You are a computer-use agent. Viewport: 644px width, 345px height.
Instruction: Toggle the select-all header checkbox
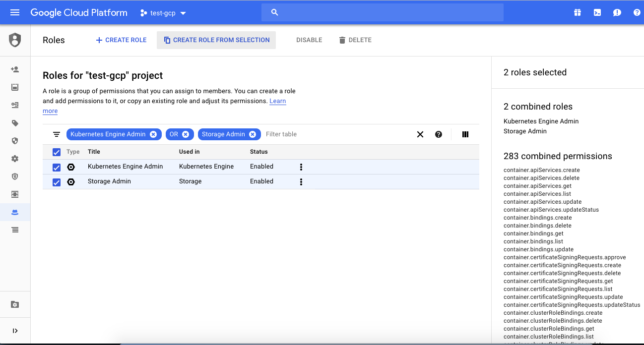pyautogui.click(x=57, y=152)
